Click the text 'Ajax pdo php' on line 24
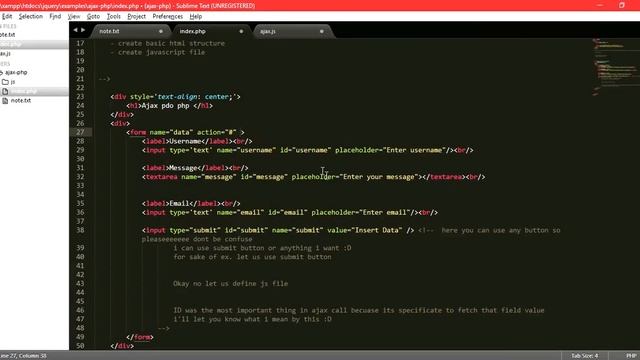Image resolution: width=640 pixels, height=360 pixels. tap(165, 106)
